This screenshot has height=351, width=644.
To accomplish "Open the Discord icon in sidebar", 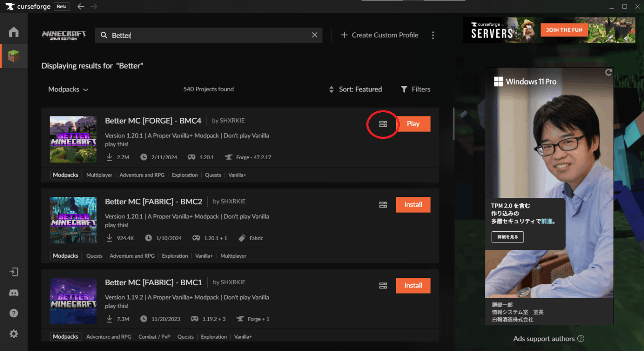I will coord(14,293).
